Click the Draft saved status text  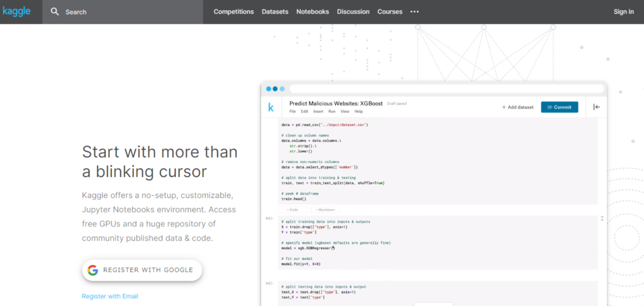[x=397, y=104]
